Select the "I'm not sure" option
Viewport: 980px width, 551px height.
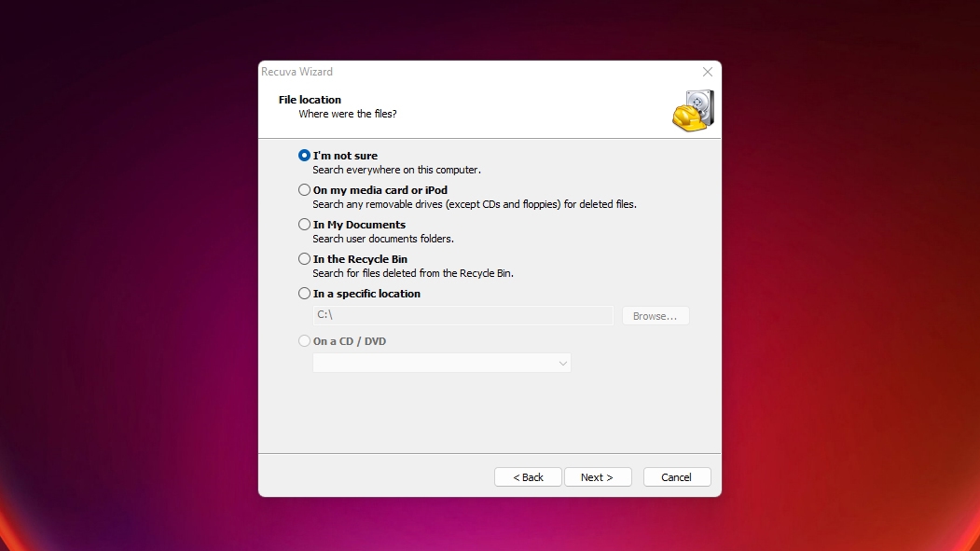pyautogui.click(x=304, y=155)
